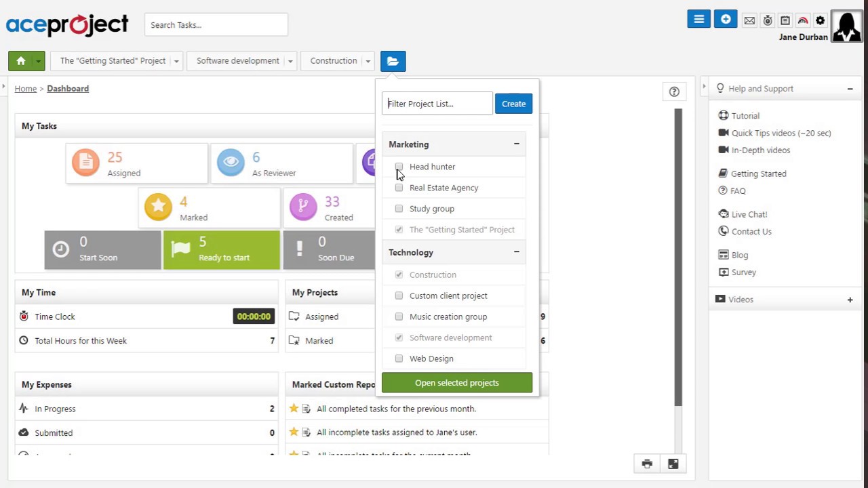
Task: Collapse the Help and Support panel
Action: pos(850,89)
